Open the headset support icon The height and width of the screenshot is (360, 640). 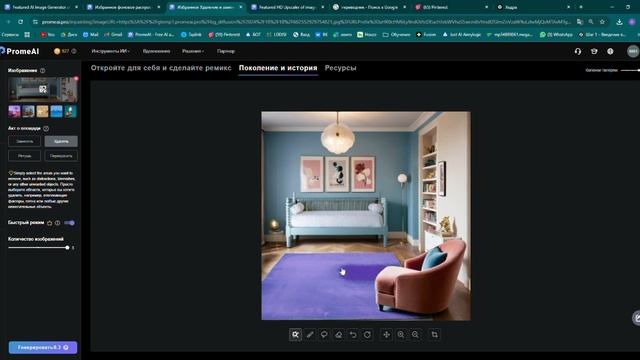pos(578,51)
